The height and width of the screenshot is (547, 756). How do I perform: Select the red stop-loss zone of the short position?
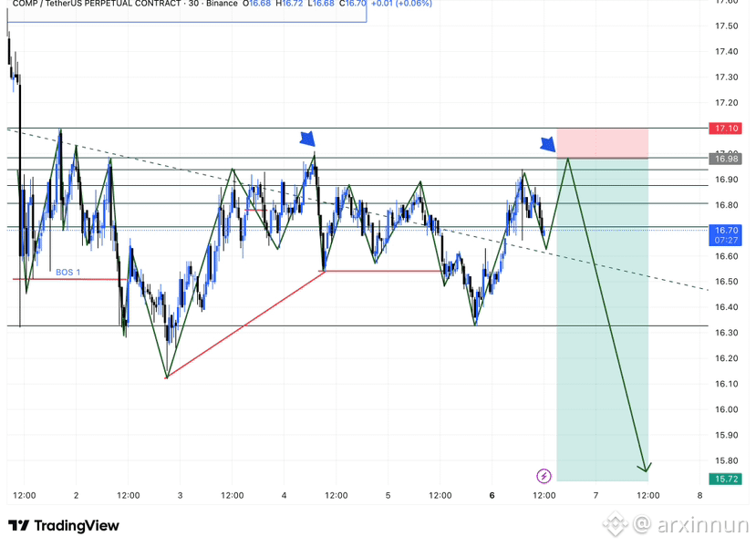coord(602,144)
